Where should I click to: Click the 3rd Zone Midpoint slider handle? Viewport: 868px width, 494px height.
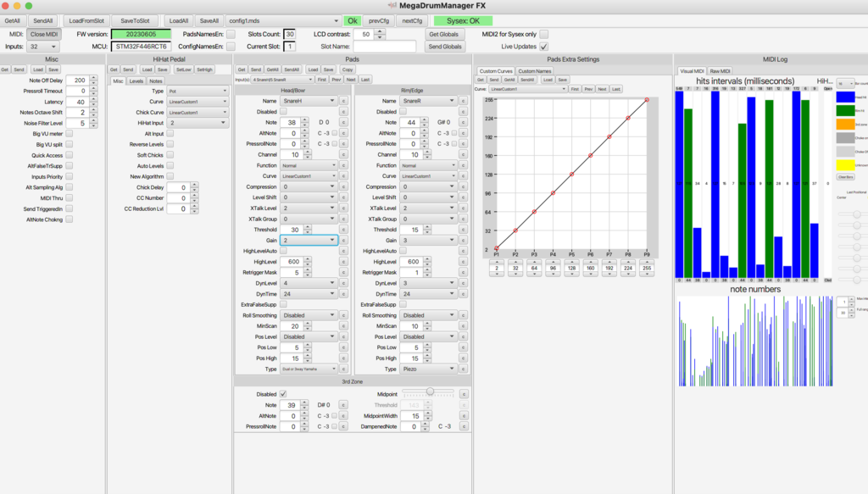point(430,391)
